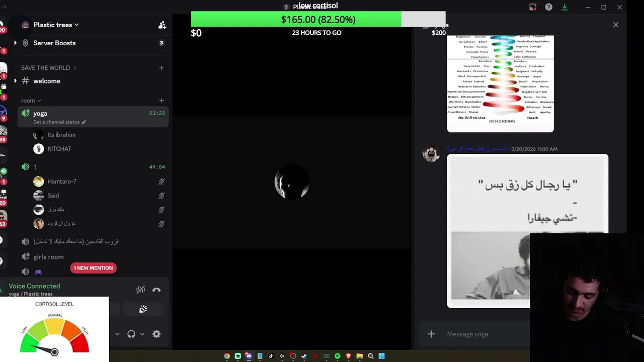Toggle noise suppression icon

click(140, 290)
